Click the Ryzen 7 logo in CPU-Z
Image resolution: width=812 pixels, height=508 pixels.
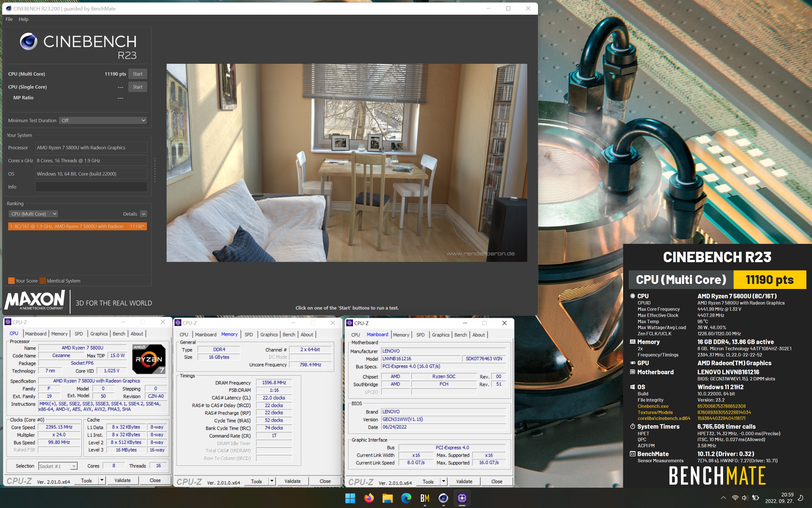[x=149, y=359]
